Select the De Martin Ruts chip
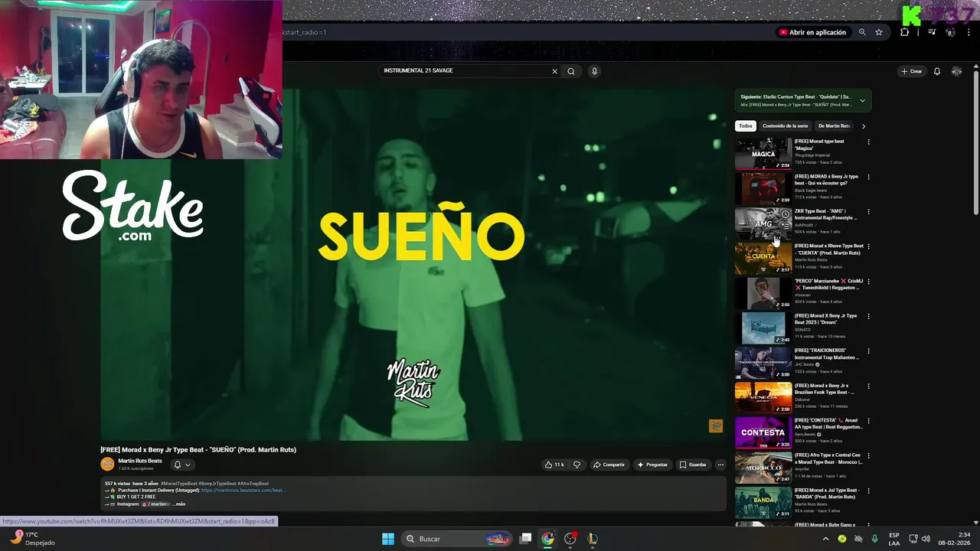Viewport: 980px width, 551px height. 834,126
